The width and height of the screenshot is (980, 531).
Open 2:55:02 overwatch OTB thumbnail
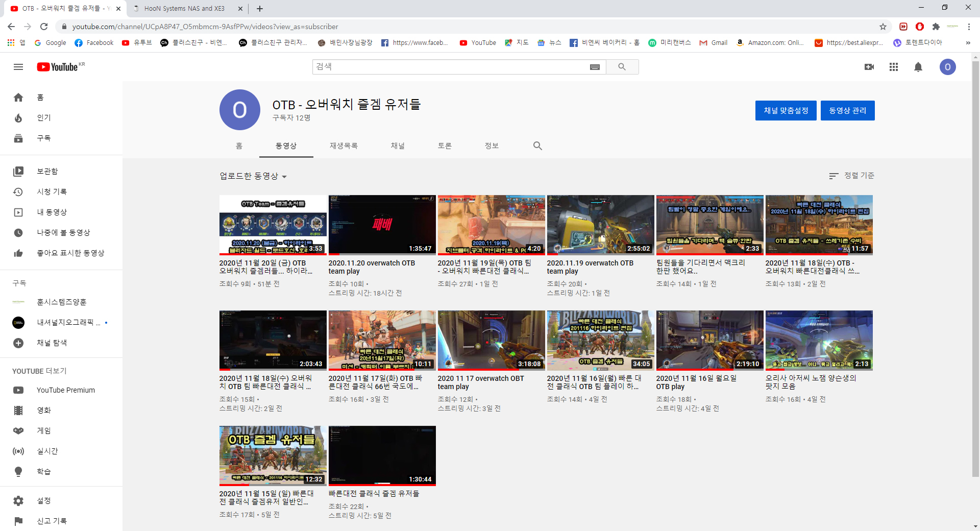click(x=601, y=225)
